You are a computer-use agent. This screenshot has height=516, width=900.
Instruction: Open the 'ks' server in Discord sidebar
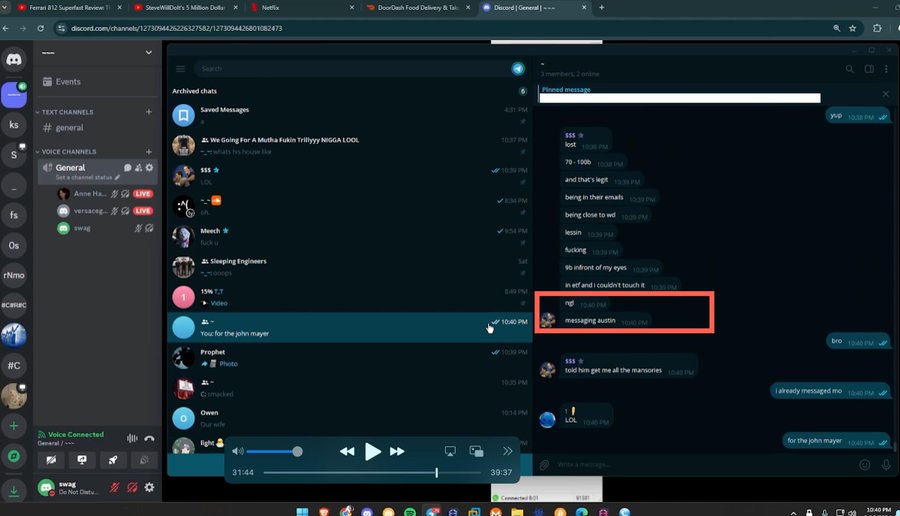click(14, 125)
